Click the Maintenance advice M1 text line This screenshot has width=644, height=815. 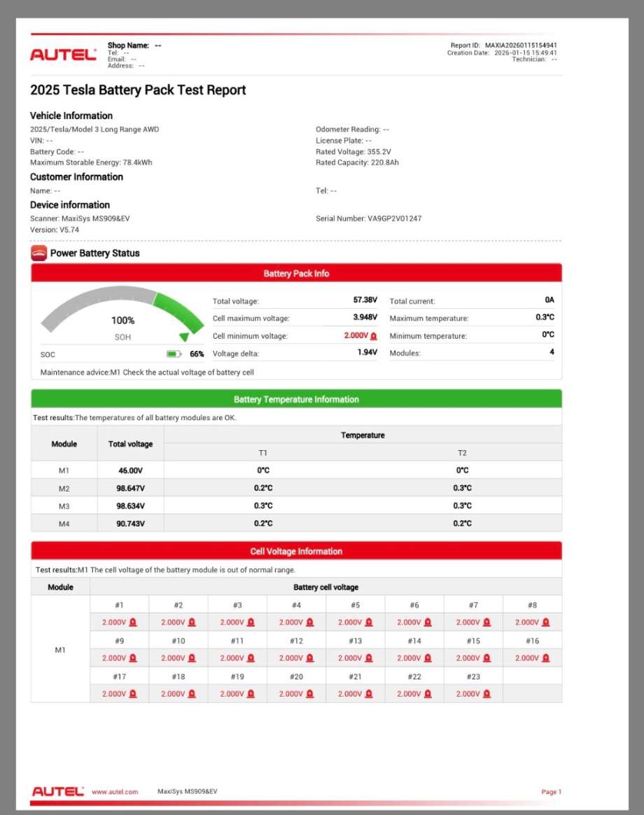point(147,372)
